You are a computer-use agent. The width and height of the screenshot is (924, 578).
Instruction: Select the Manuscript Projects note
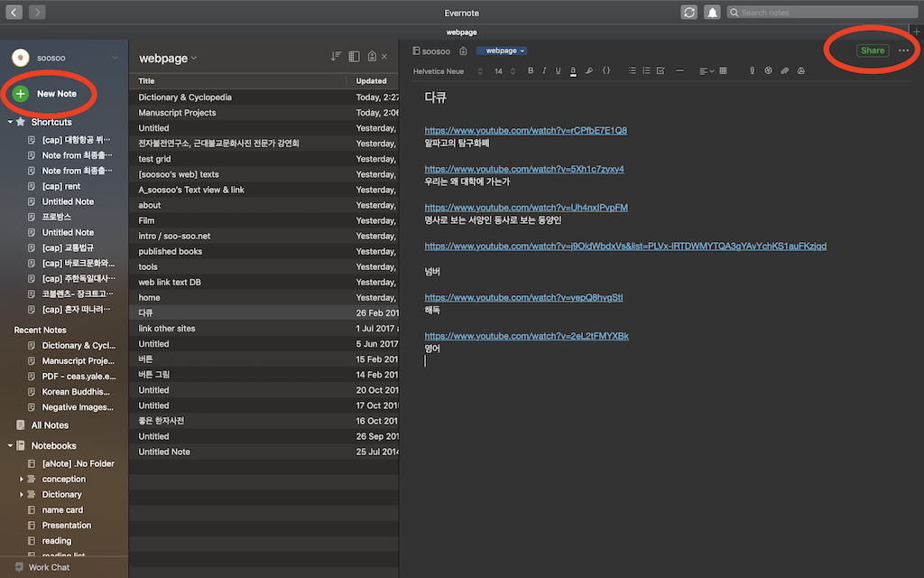click(x=264, y=113)
